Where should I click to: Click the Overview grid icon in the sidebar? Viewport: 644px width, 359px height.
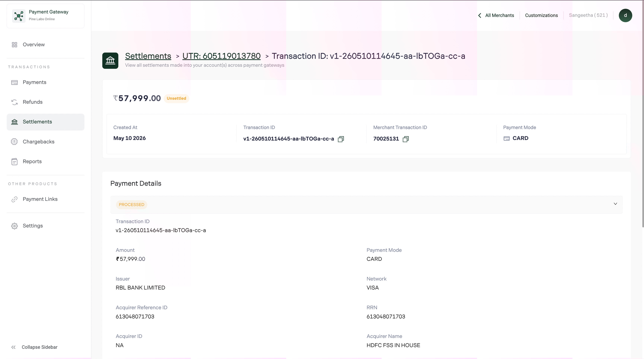[x=15, y=45]
